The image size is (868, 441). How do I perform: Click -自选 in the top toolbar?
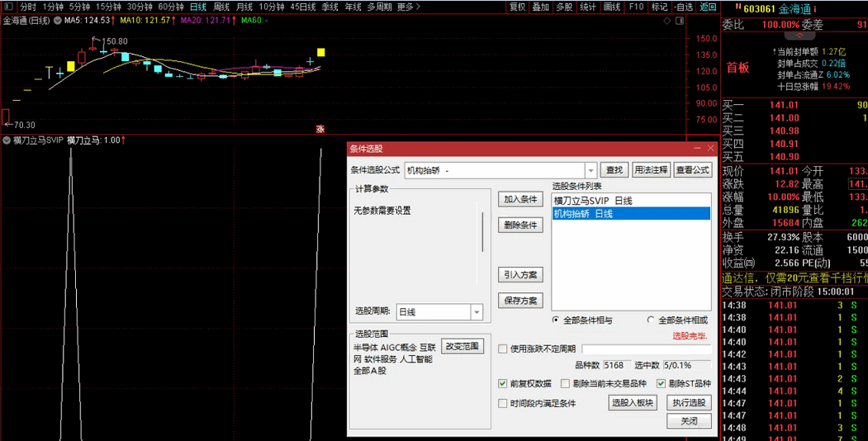684,7
